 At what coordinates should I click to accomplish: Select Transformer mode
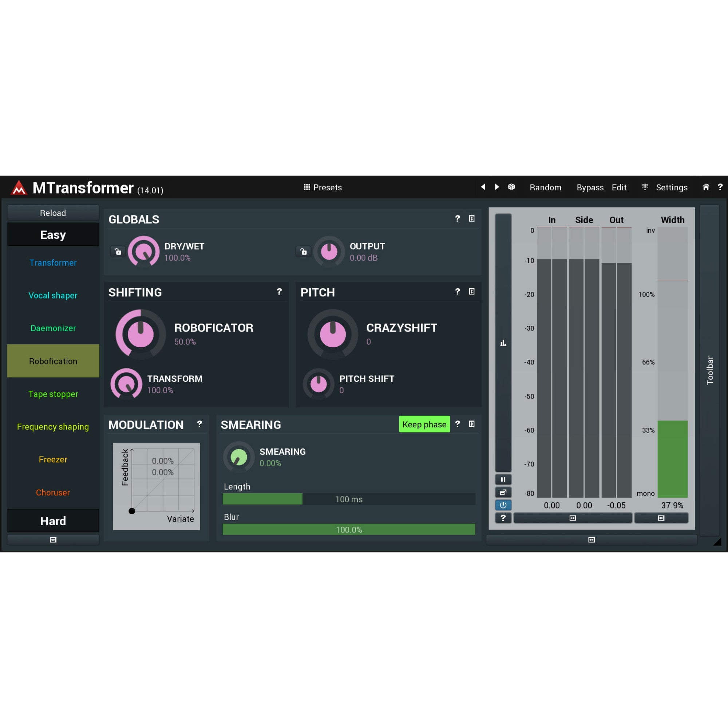tap(53, 263)
